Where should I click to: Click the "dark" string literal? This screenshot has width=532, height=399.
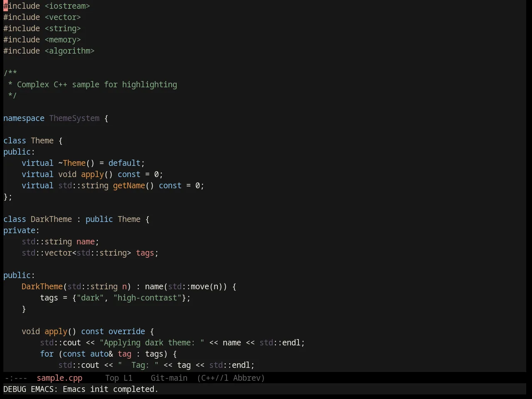pyautogui.click(x=90, y=298)
